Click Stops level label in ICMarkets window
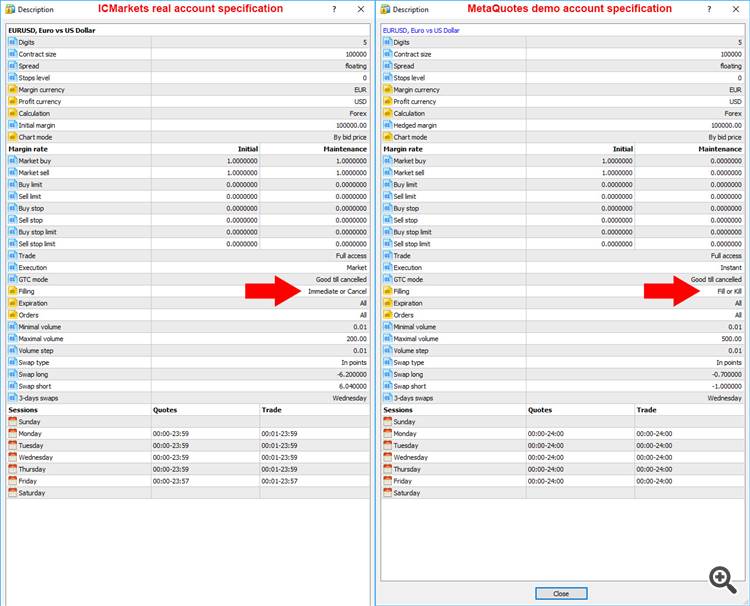 34,78
